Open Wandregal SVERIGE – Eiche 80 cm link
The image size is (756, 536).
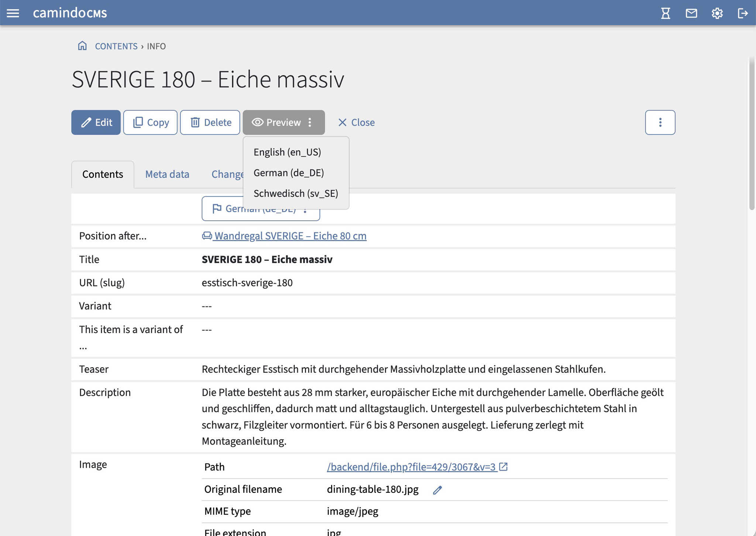[284, 236]
